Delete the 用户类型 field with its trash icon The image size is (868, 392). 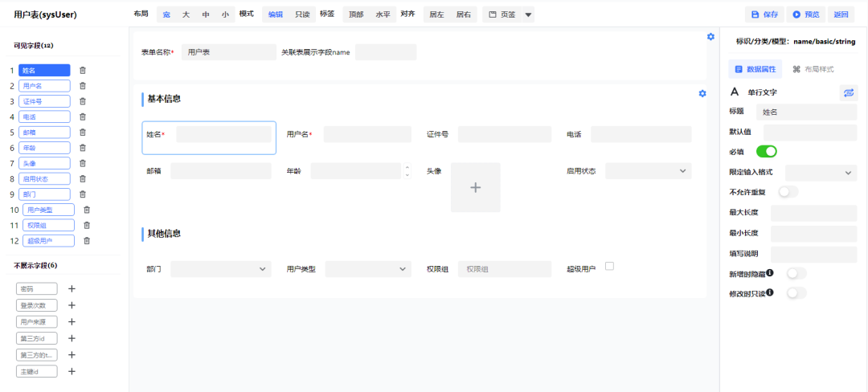pyautogui.click(x=87, y=210)
